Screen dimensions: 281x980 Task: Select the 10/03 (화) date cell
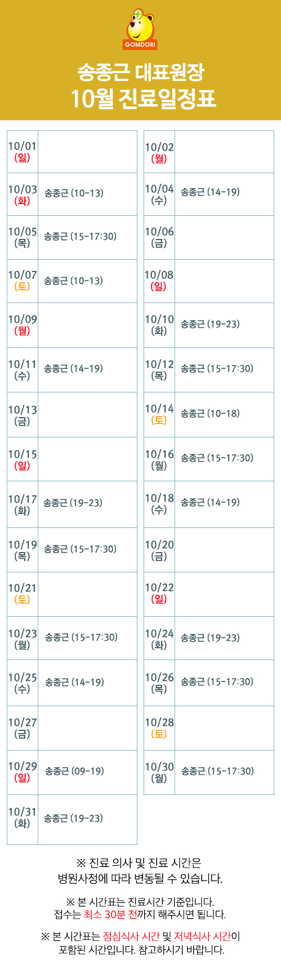(23, 195)
